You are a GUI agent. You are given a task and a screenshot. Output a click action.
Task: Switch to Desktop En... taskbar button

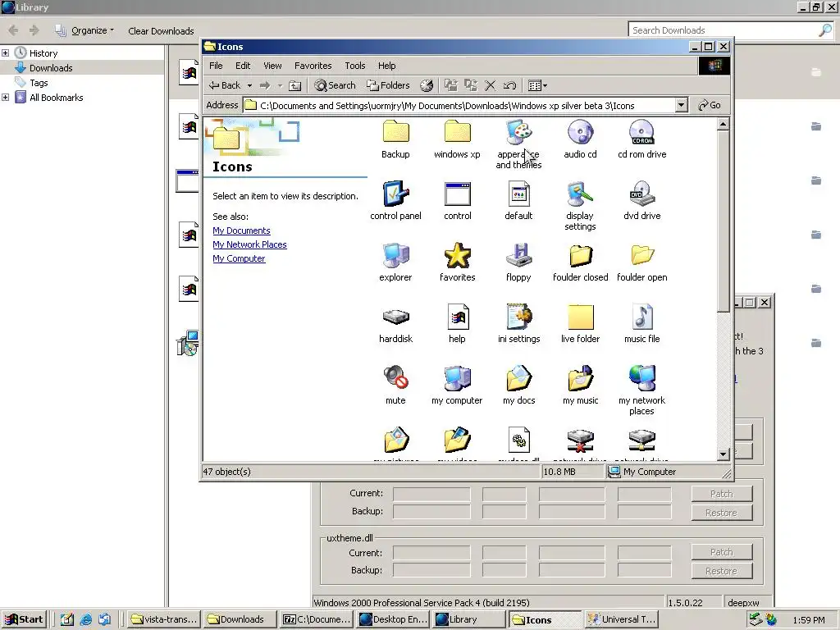pos(393,619)
